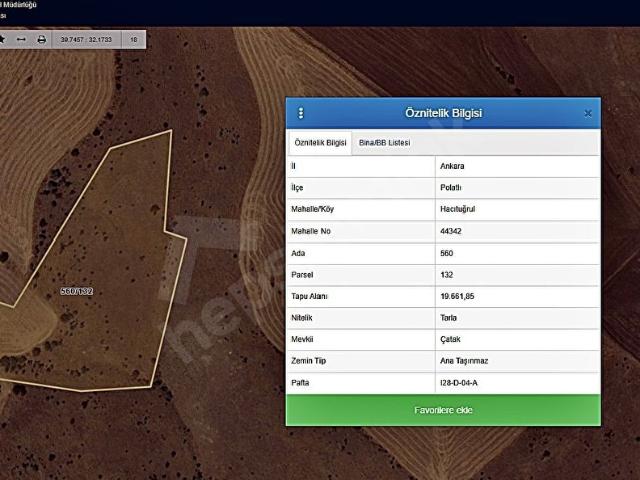
Task: Click the Mevkii value Çatak
Action: click(450, 339)
